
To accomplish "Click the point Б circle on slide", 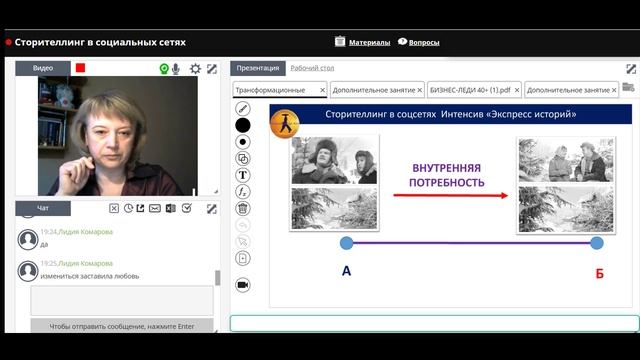I will tap(597, 243).
